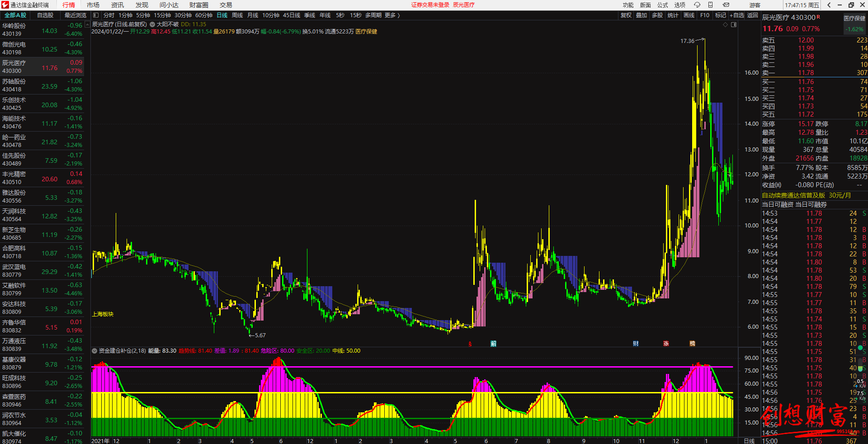The height and width of the screenshot is (444, 868).
Task: Select the 自选股 list tab
Action: click(x=45, y=15)
